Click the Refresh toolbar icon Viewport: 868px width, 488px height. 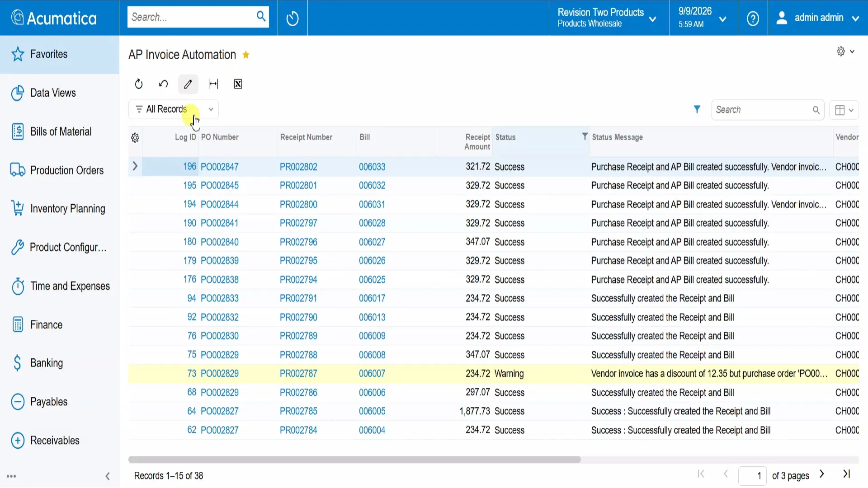(x=139, y=84)
